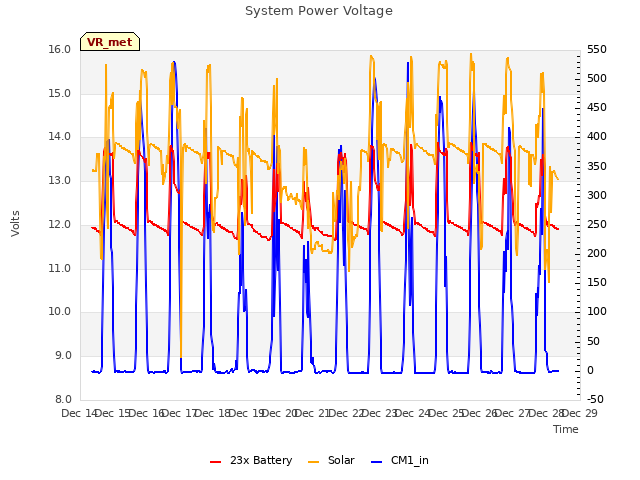Screen dimensions: 640x480
Task: Click the 16.0 left axis tick label
Action: click(60, 50)
